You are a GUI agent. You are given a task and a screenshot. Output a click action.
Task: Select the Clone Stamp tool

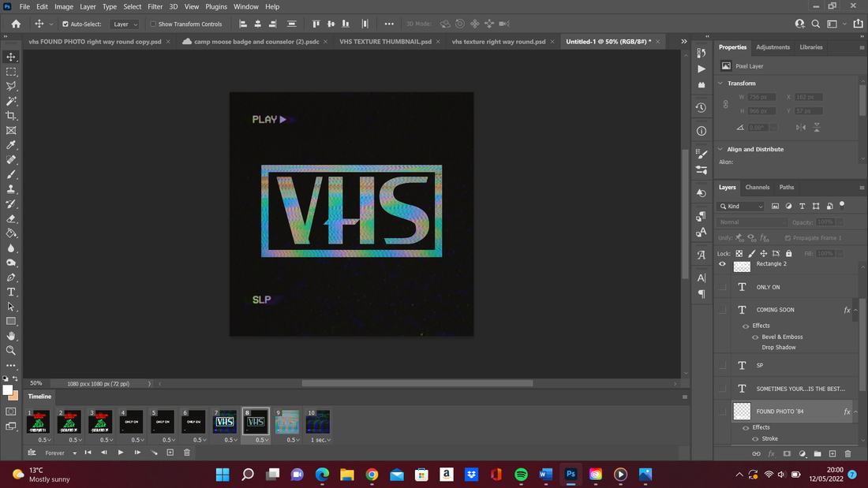11,189
